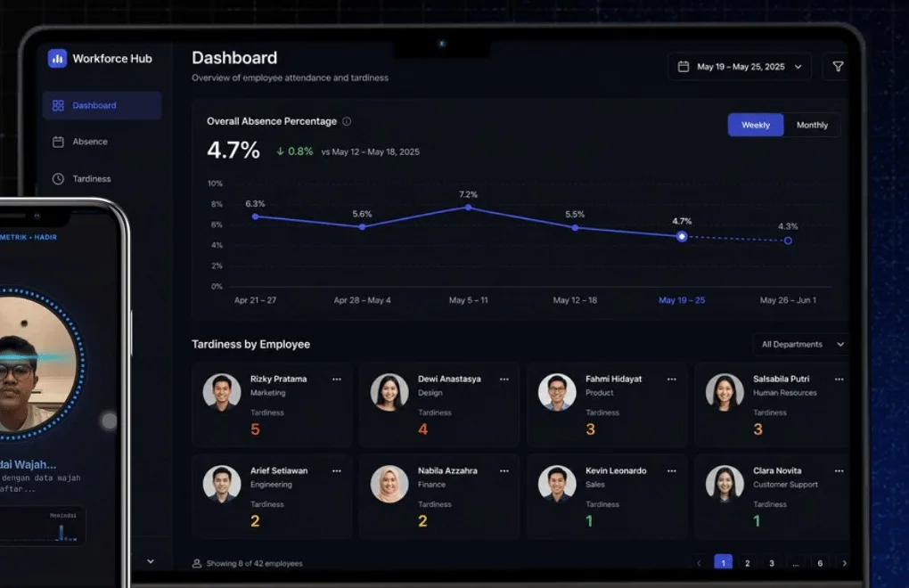Expand the date range chevron arrow
Screen dimensions: 909x588
pos(798,67)
